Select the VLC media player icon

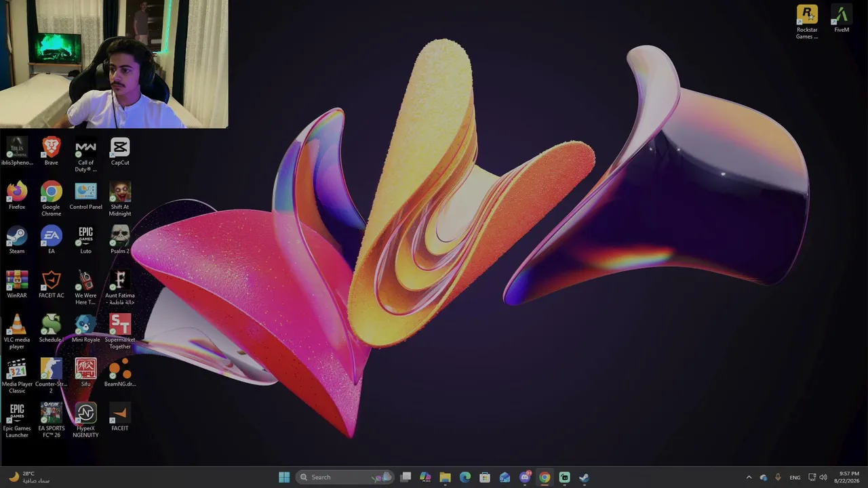pos(17,332)
